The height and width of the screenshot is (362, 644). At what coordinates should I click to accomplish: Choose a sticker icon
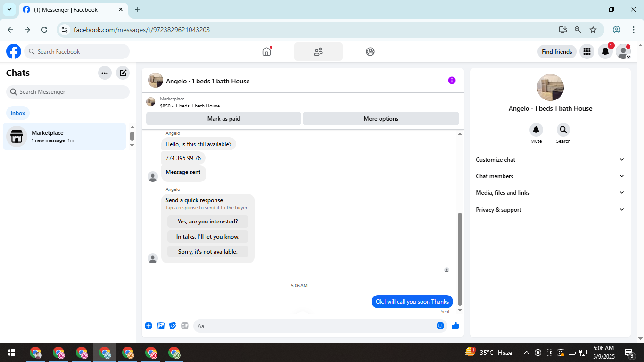(x=173, y=326)
